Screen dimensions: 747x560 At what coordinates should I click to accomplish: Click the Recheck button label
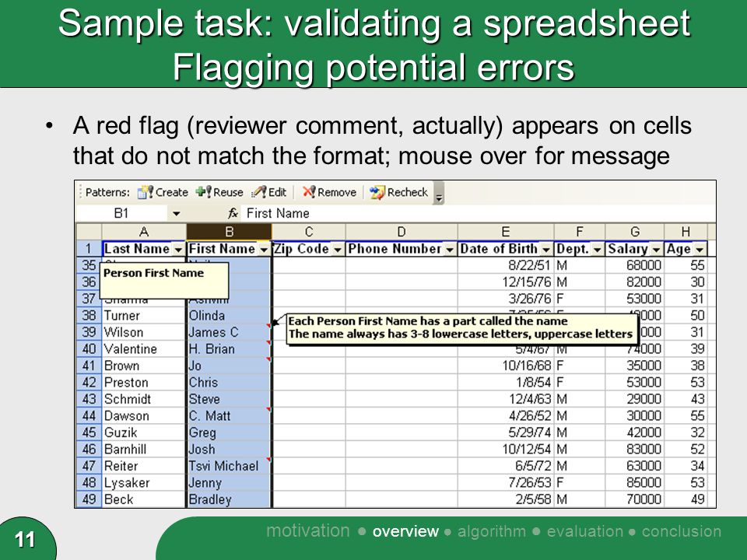pos(407,192)
